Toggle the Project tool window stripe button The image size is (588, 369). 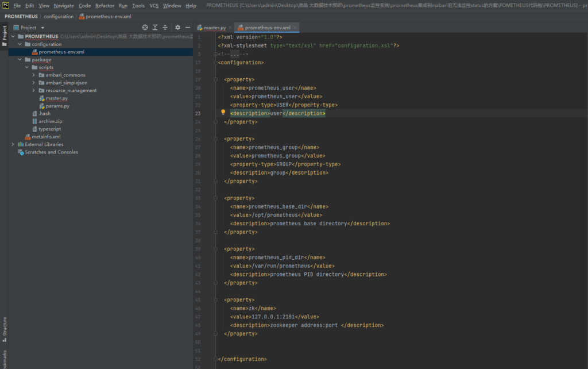coord(5,36)
